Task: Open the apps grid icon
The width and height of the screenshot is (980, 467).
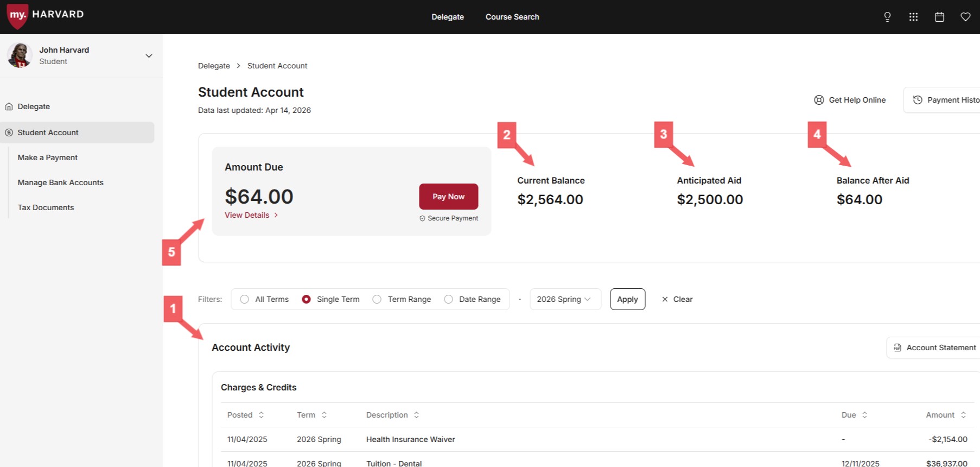Action: point(913,17)
